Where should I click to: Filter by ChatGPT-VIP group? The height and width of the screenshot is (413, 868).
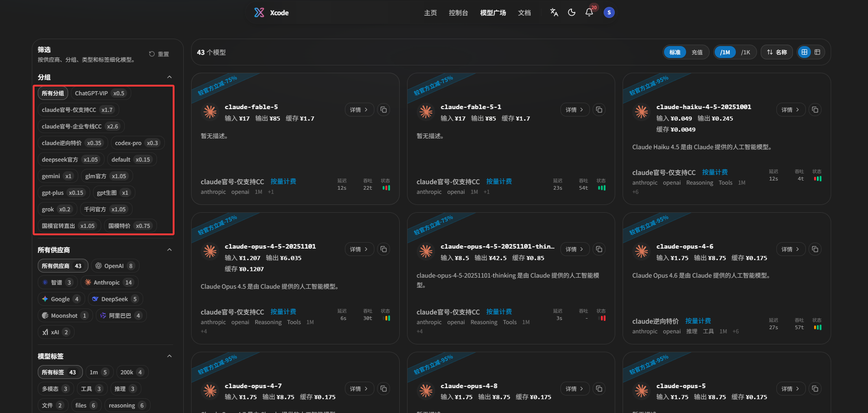[101, 93]
